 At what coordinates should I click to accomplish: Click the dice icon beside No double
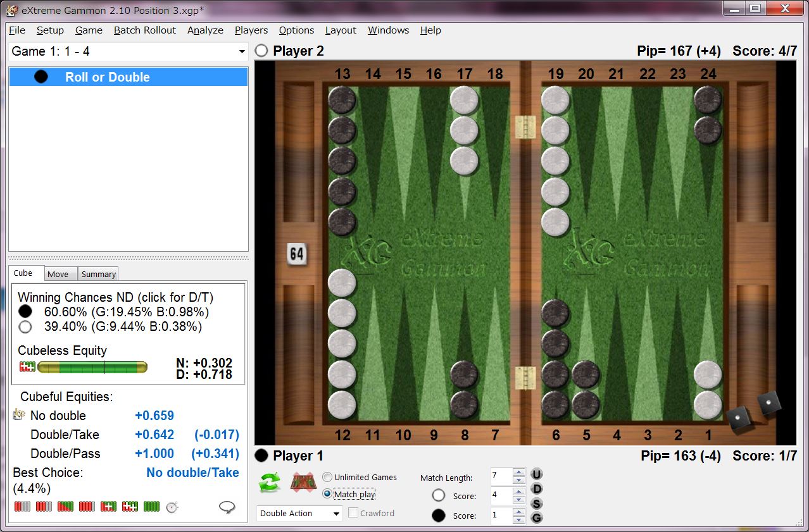(x=18, y=415)
